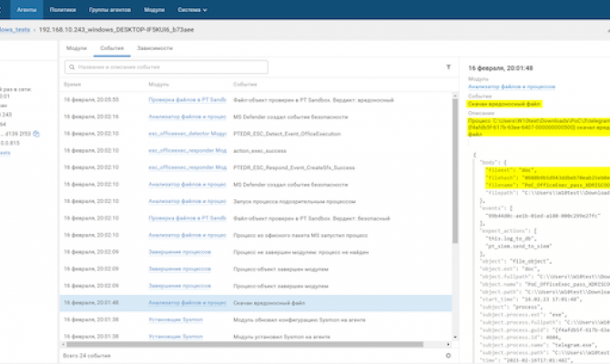
Task: Open module link for Sysmon configuration update row
Action: pyautogui.click(x=176, y=319)
